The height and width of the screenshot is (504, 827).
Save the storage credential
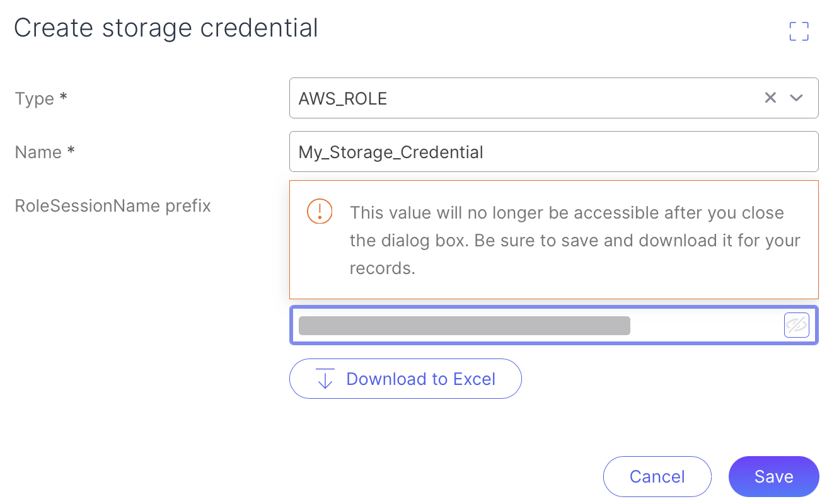[773, 477]
